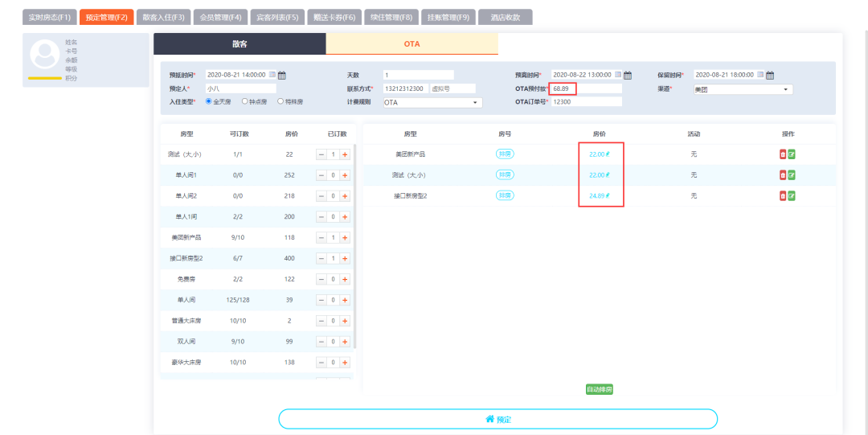Select 钟点房 stay type radio
Image resolution: width=868 pixels, height=435 pixels.
pos(244,102)
